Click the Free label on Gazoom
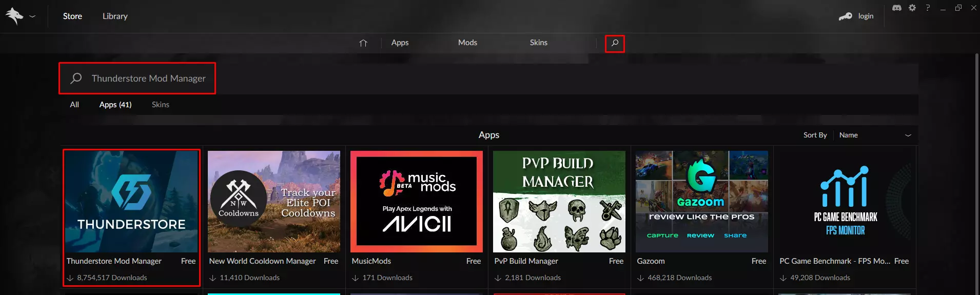Screen dimensions: 980x295 pyautogui.click(x=759, y=261)
